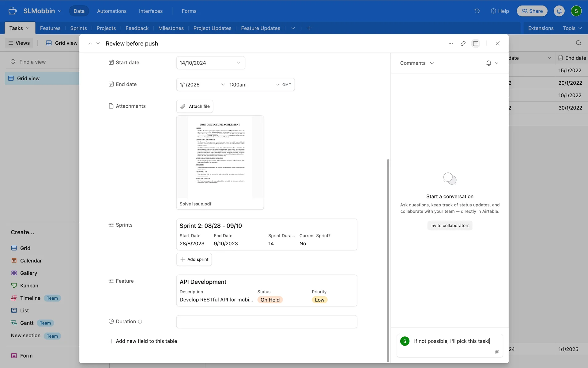Open the End date time dropdown
588x368 pixels.
click(277, 85)
